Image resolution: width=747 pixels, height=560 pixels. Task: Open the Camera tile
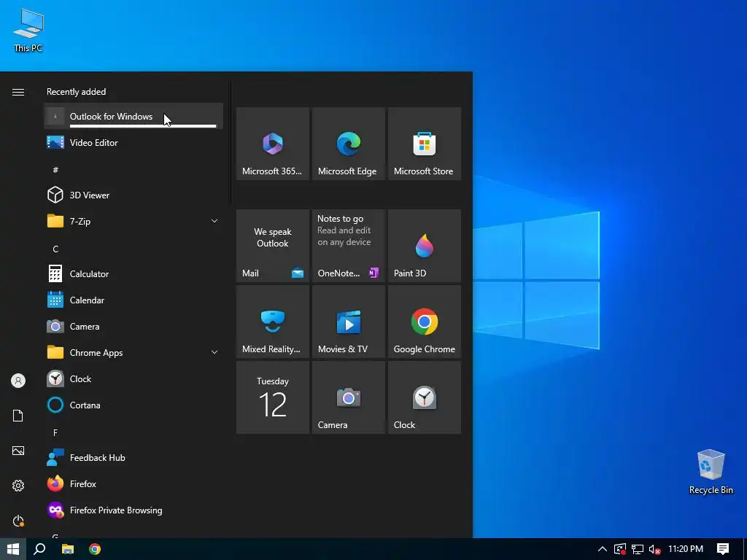point(348,397)
